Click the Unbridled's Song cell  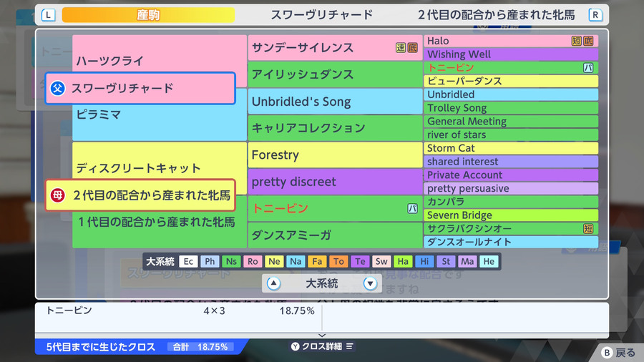point(335,102)
